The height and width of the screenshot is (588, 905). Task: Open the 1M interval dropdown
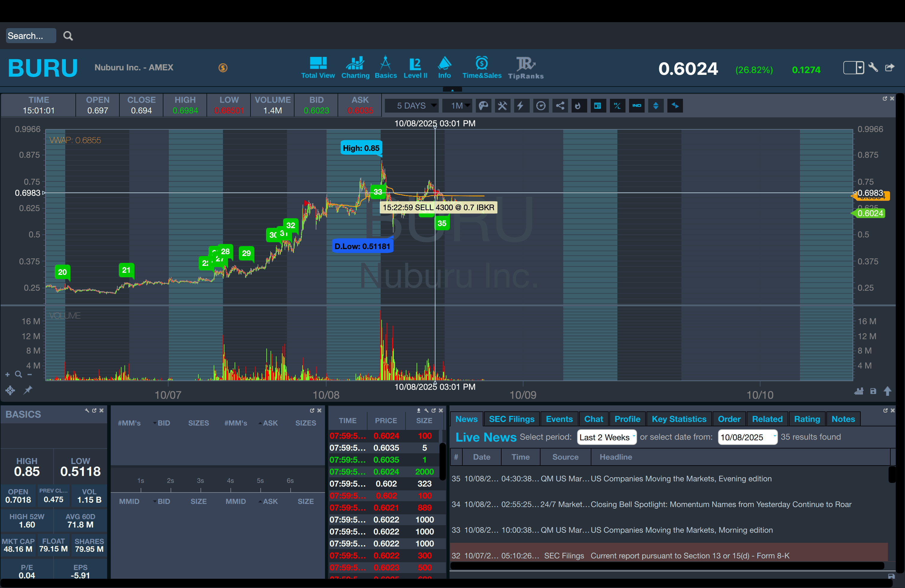click(457, 106)
